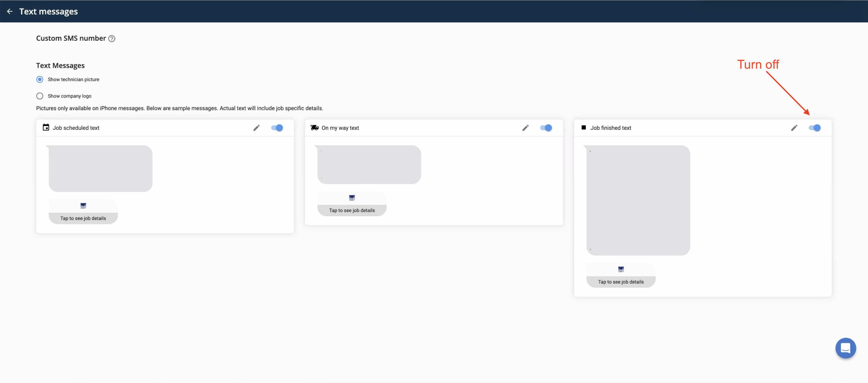868x383 pixels.
Task: Tap to see job details under On my way
Action: 352,210
